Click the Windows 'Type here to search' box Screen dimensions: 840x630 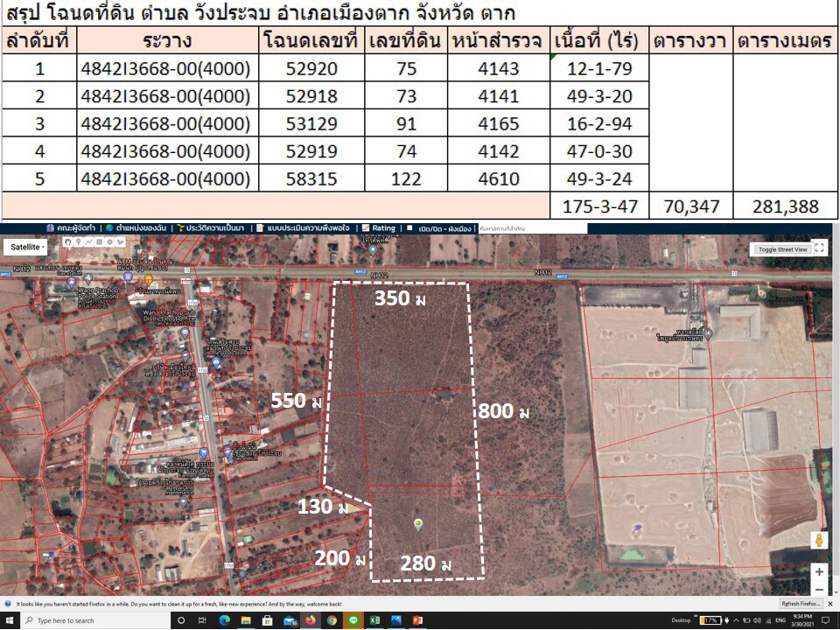pyautogui.click(x=95, y=620)
